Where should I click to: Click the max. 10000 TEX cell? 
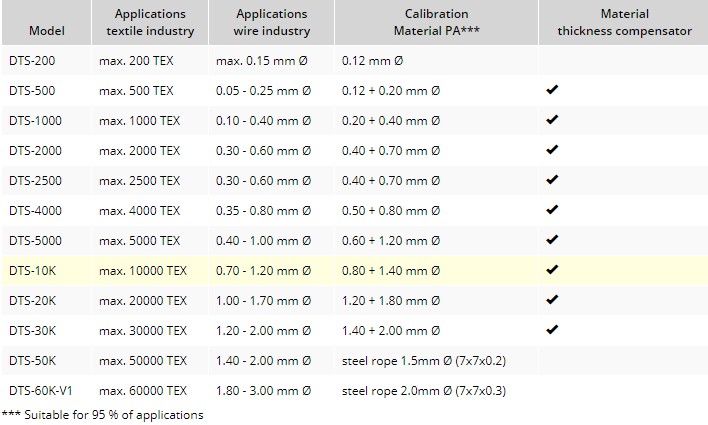coord(143,271)
